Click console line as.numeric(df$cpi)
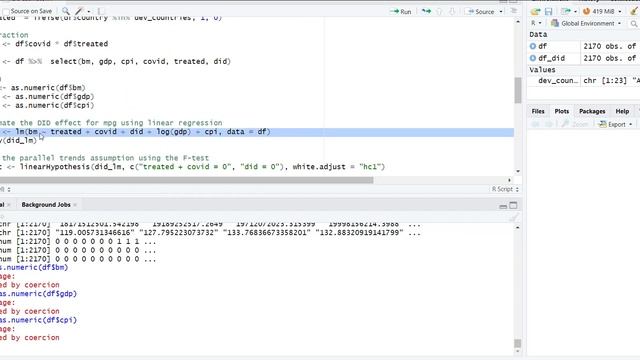 38,320
